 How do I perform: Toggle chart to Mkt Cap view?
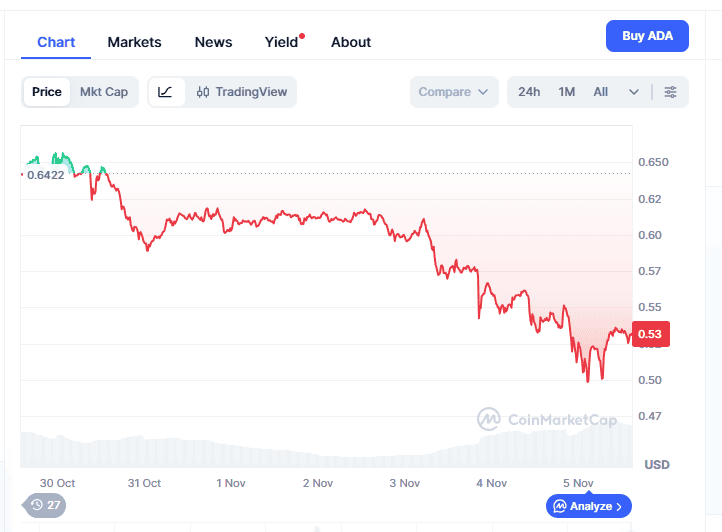coord(104,92)
